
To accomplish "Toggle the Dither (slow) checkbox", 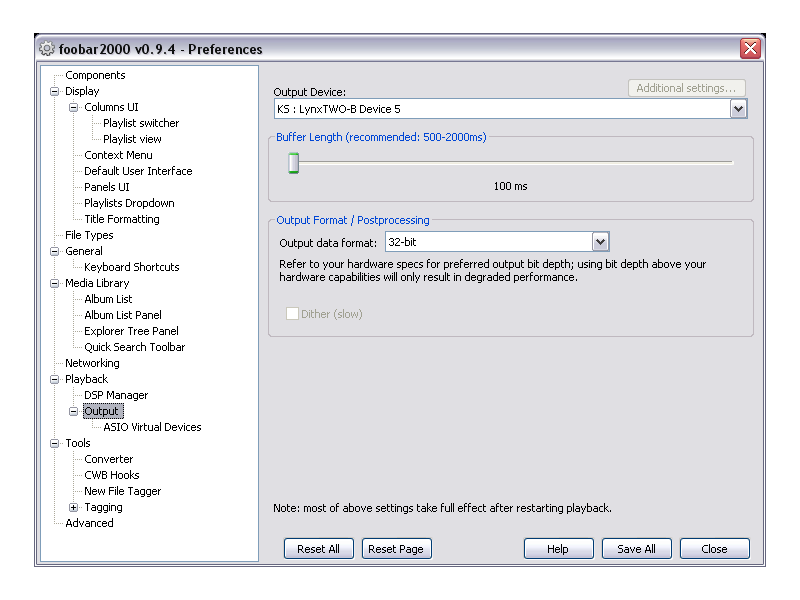I will [x=292, y=313].
